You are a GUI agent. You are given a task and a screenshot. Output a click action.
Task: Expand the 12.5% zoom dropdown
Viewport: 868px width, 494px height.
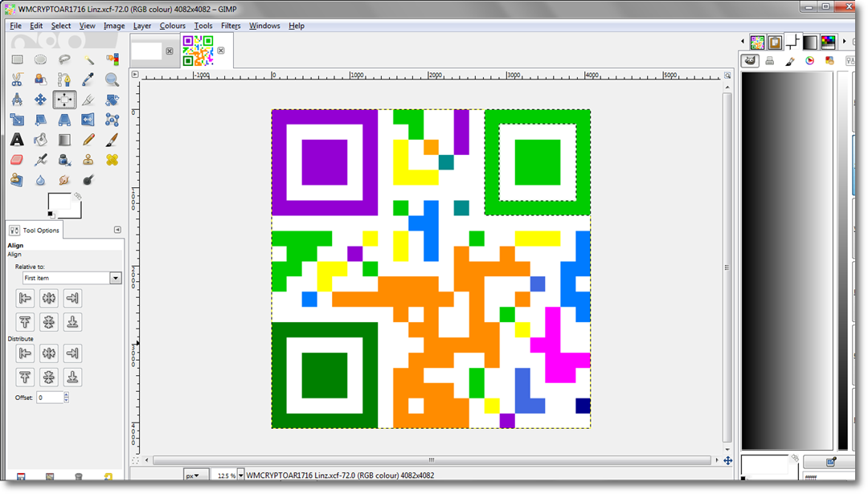click(241, 476)
